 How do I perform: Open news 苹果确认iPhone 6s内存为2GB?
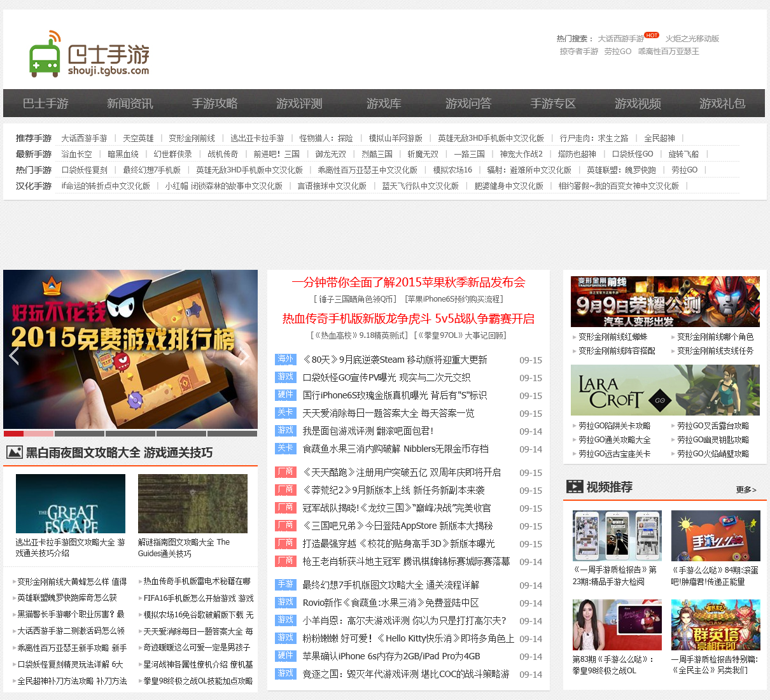[391, 656]
